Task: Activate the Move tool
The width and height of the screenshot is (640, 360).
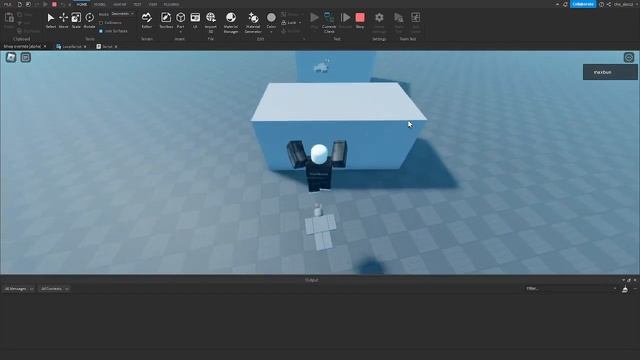Action: tap(63, 20)
